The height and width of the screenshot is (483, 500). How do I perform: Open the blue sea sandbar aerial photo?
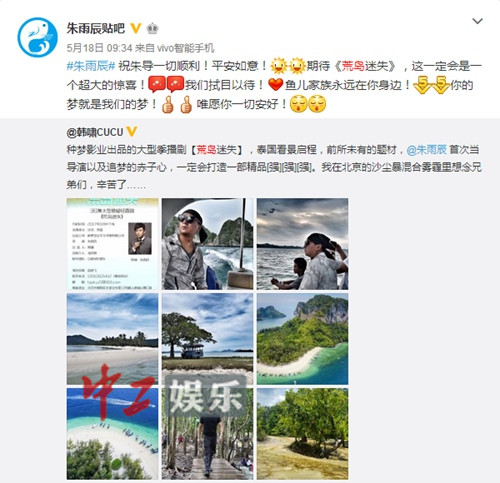click(x=112, y=434)
